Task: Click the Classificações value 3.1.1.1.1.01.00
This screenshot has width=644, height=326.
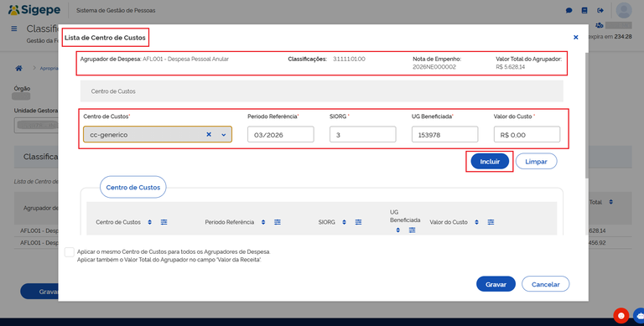Action: 349,60
